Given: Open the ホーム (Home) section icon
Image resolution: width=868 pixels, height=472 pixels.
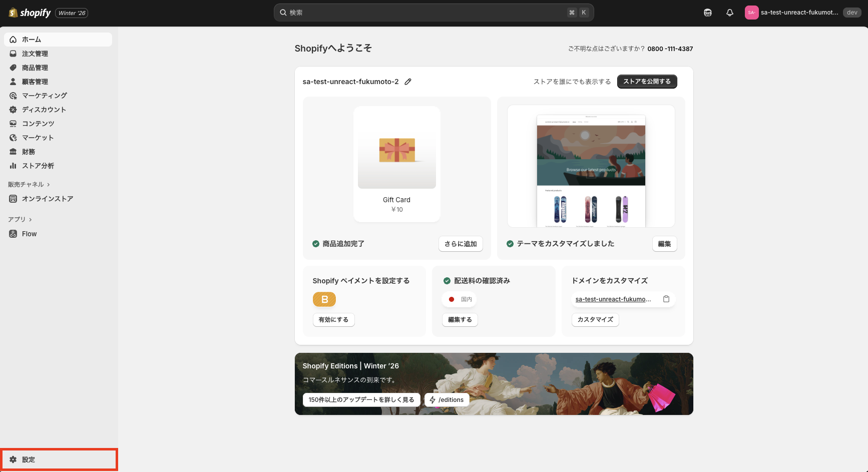Looking at the screenshot, I should [14, 39].
